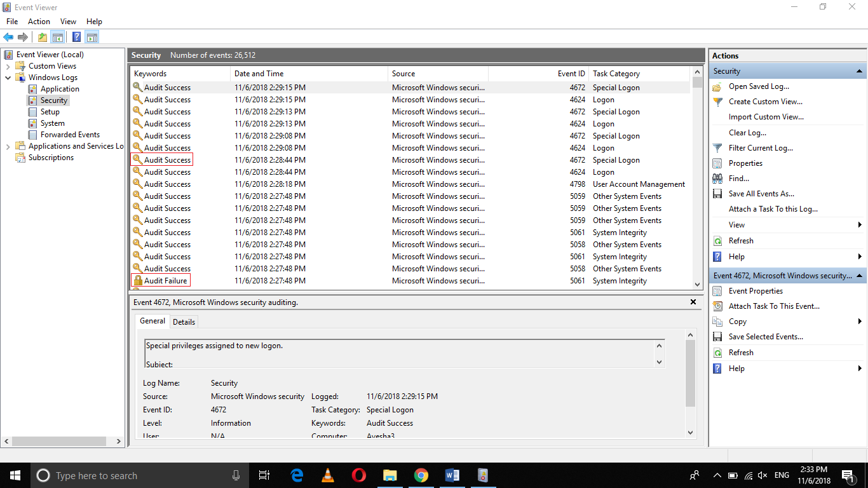Click the Event Properties icon

click(x=717, y=291)
